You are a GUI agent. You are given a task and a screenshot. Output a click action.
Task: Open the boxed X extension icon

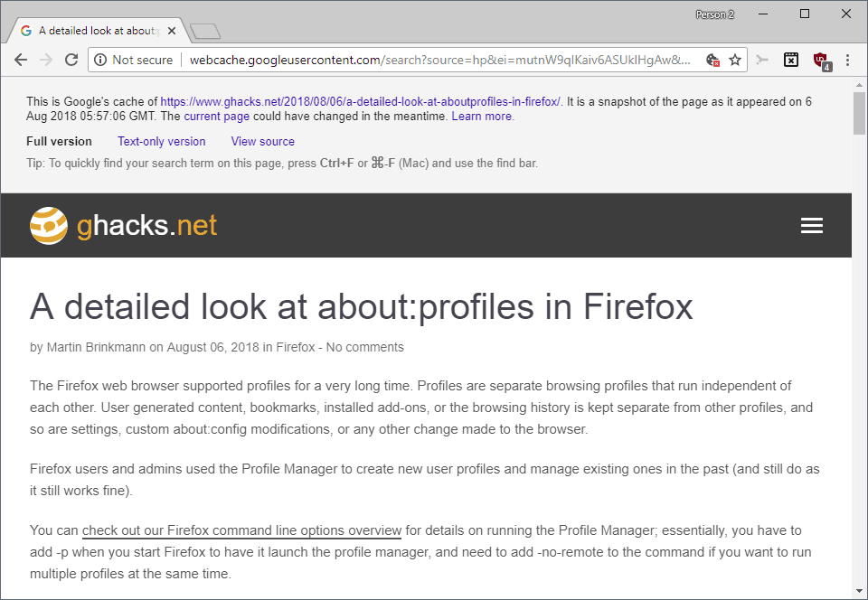[791, 60]
